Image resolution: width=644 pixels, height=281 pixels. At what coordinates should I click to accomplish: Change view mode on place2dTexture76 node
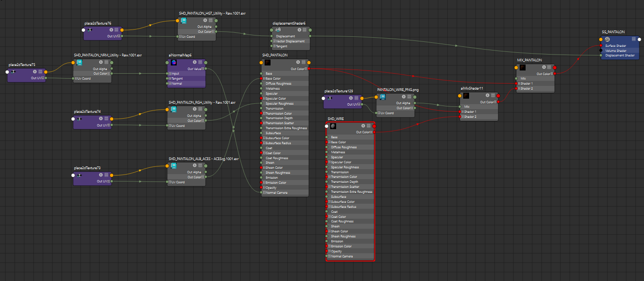click(x=117, y=30)
